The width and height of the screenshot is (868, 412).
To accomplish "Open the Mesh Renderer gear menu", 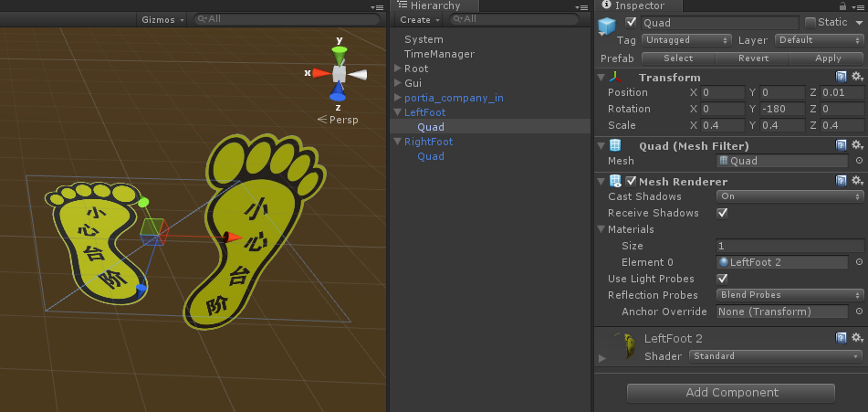I will 857,181.
